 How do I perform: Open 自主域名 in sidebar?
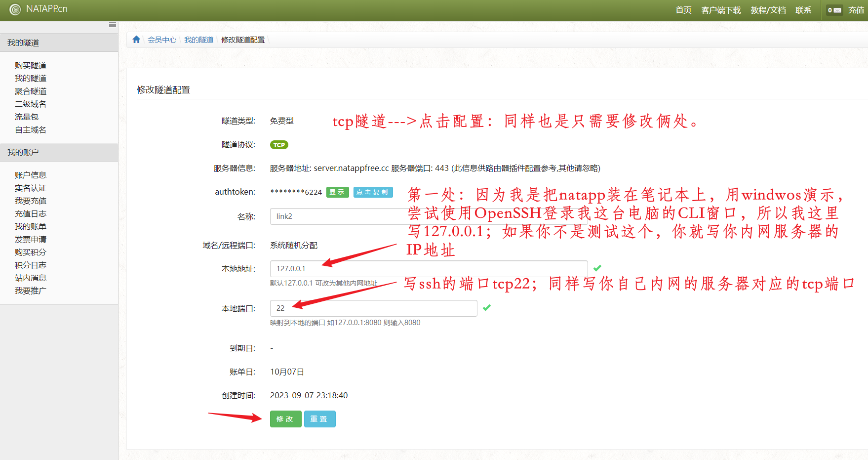pyautogui.click(x=31, y=129)
